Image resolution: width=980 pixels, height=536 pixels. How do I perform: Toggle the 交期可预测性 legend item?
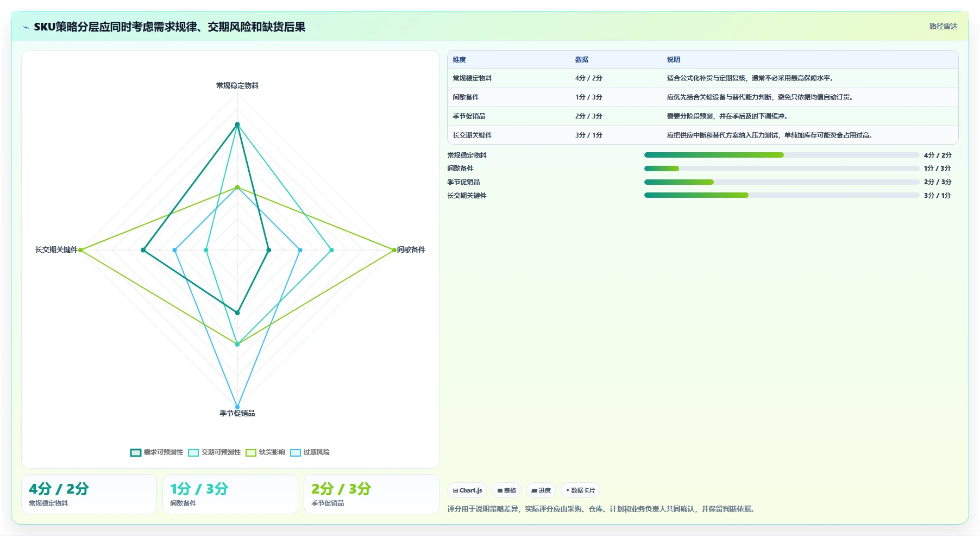(214, 452)
